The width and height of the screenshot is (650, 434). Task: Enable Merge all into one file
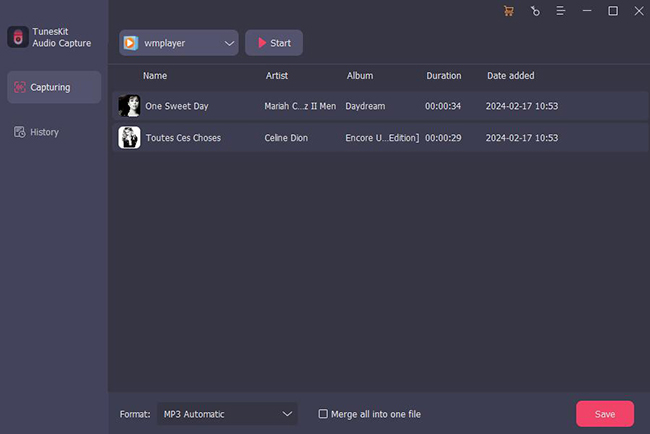[322, 414]
